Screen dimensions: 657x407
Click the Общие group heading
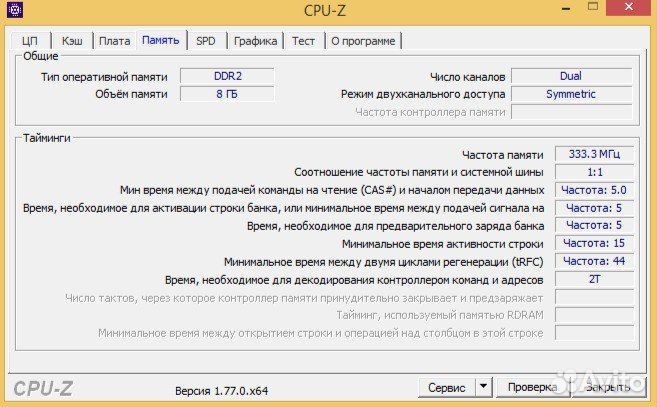41,56
